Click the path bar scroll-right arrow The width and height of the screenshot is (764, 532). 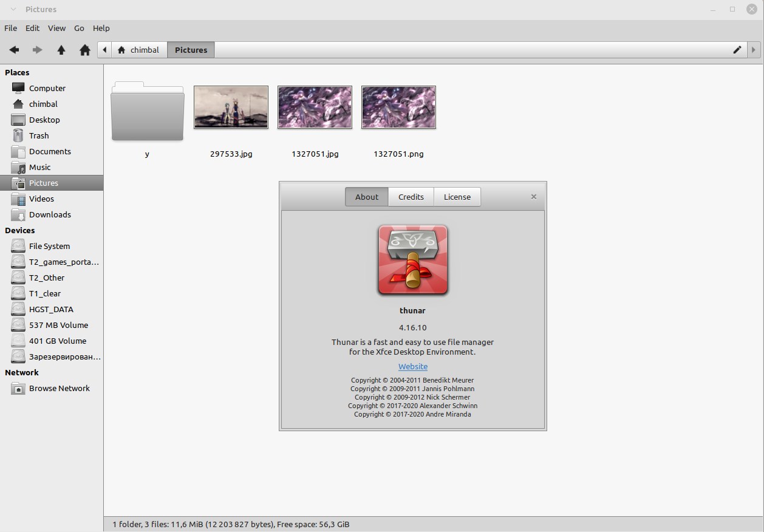point(754,50)
